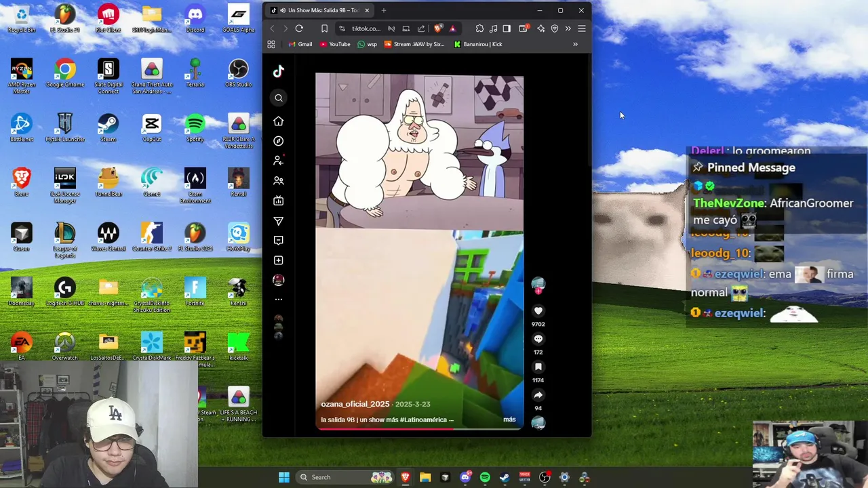Screen dimensions: 868x488
Task: Click the share icon in the address bar
Action: coord(421,28)
